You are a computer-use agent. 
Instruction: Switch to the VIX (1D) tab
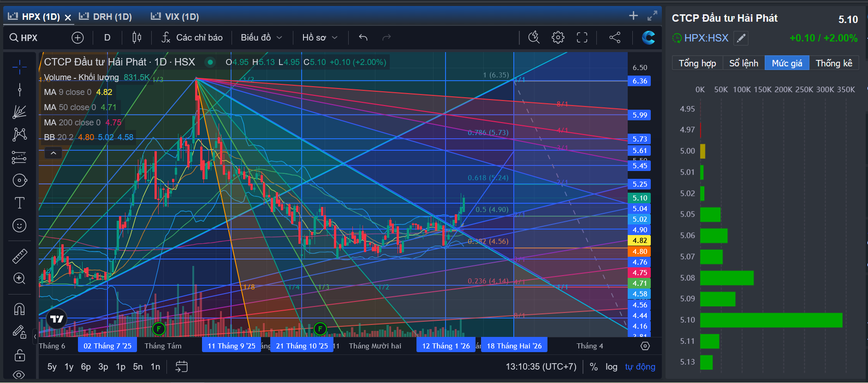click(175, 17)
